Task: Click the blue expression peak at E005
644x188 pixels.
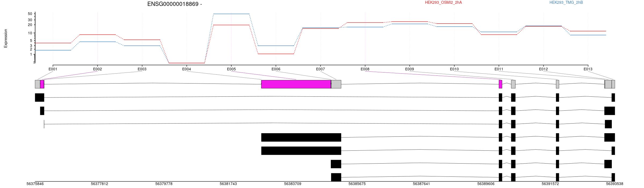Action: [231, 14]
